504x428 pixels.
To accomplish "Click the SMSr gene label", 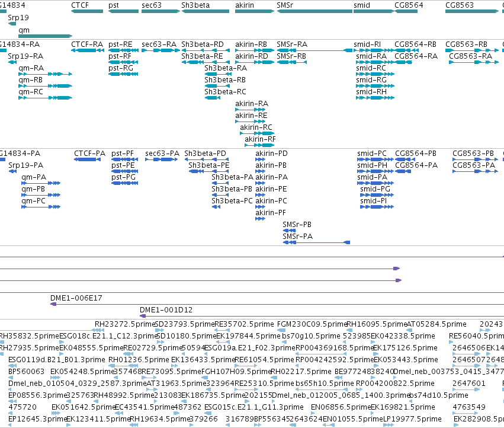I will pos(285,5).
